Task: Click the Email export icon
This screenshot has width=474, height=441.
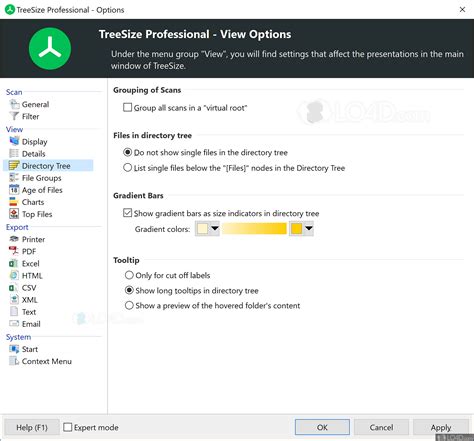Action: coord(14,323)
